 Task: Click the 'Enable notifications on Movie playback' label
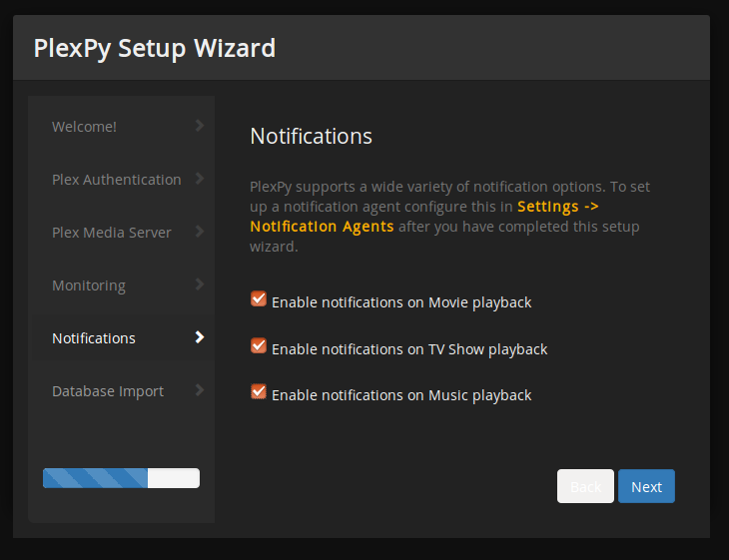click(x=401, y=302)
